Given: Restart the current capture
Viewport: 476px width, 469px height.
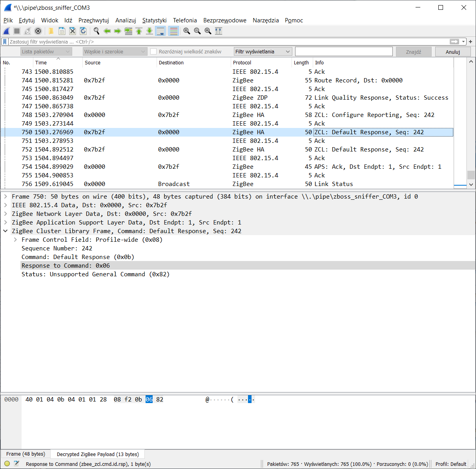Looking at the screenshot, I should pos(27,31).
